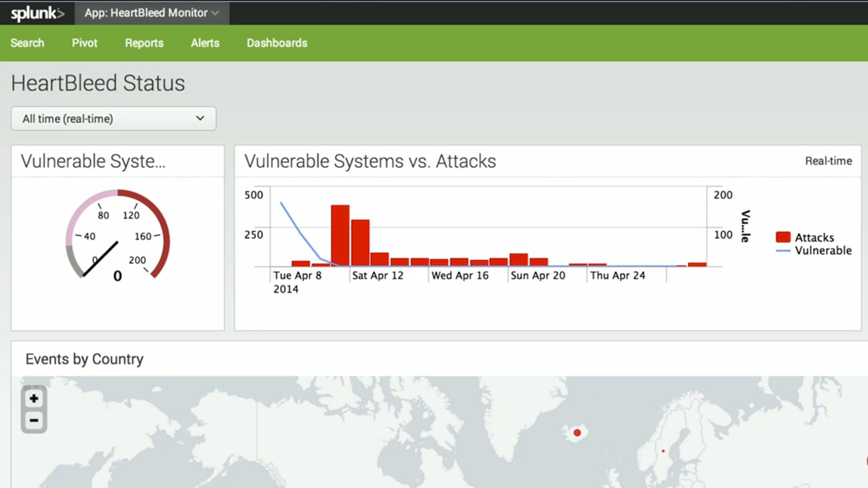Expand the All time (real-time) picker
Image resolution: width=868 pixels, height=488 pixels.
click(113, 119)
